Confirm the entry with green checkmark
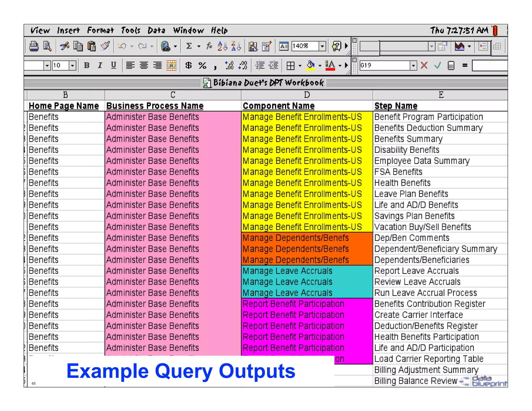 (x=438, y=65)
